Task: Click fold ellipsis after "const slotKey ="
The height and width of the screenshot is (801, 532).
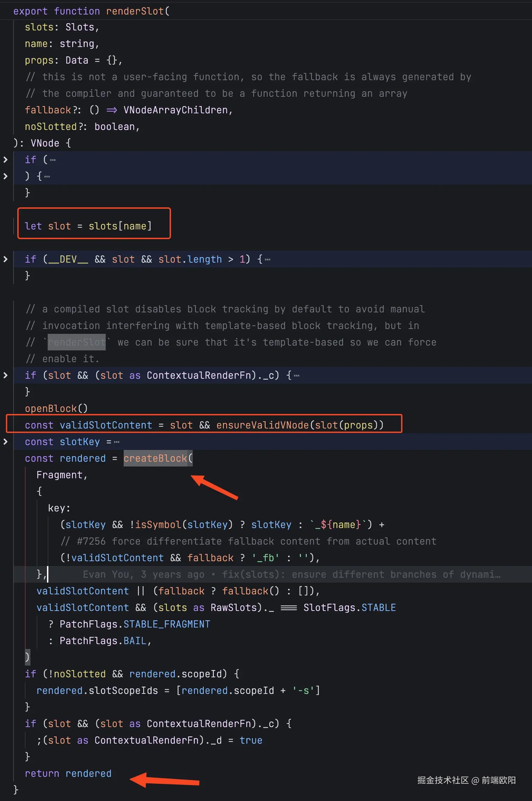Action: tap(116, 442)
